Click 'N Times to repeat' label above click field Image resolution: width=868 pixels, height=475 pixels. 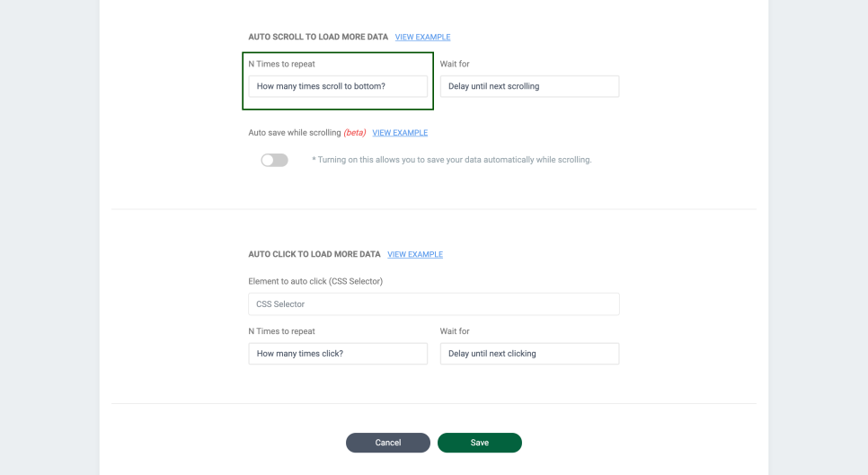281,331
